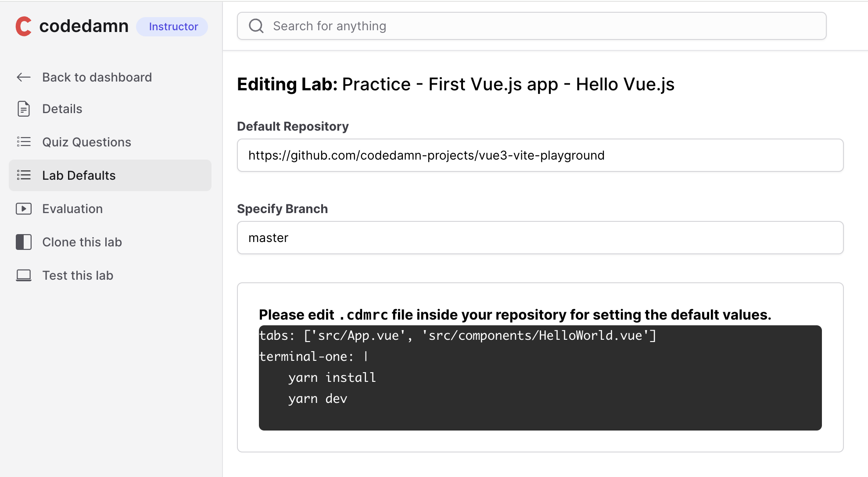
Task: Click the Test this lab laptop icon
Action: (24, 275)
